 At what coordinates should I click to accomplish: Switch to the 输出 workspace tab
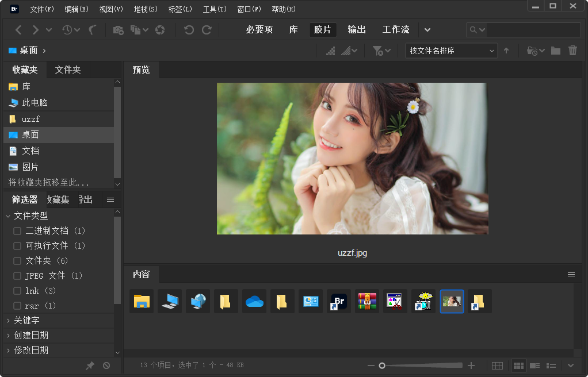point(357,30)
